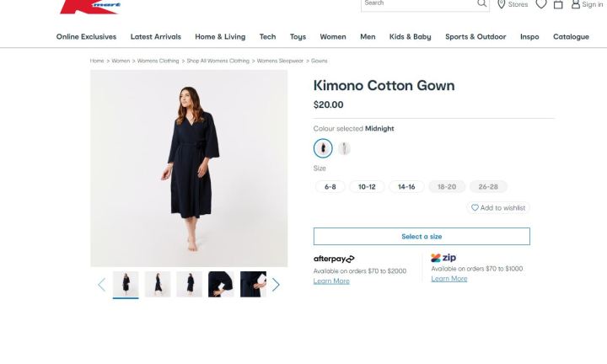This screenshot has width=607, height=364.
Task: Choose size 14-16
Action: click(x=406, y=187)
